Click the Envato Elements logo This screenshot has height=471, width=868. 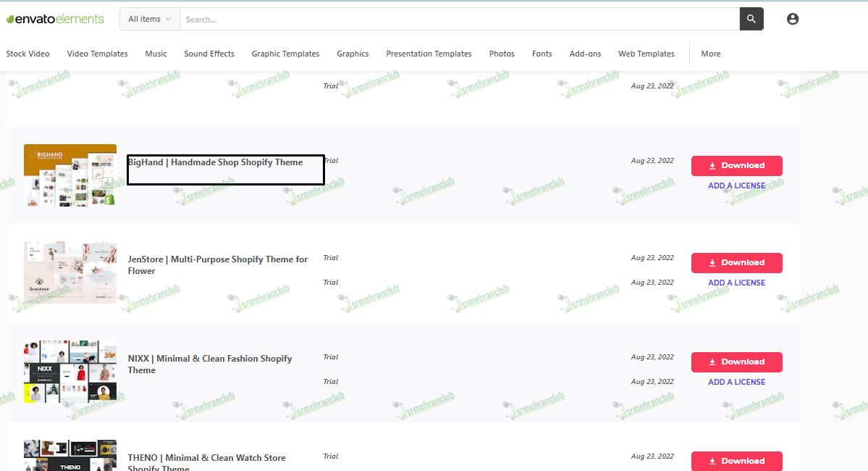pos(55,19)
